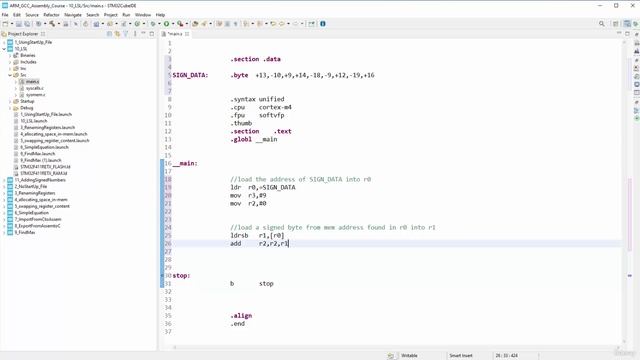
Task: Click the New file toolbar icon
Action: click(x=5, y=24)
